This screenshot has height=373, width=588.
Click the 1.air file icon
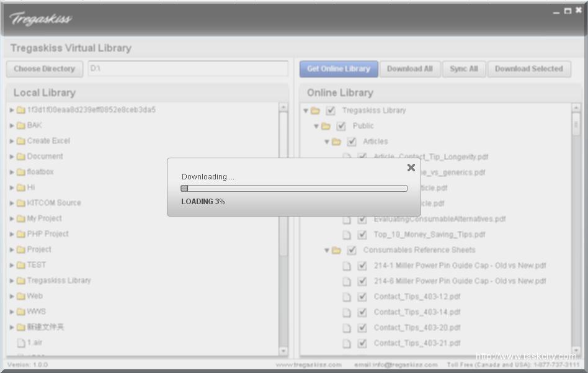point(21,343)
